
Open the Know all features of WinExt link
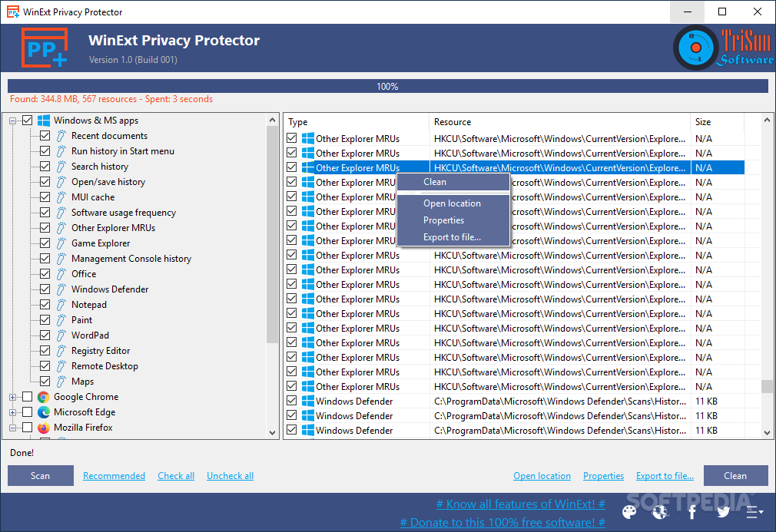(520, 504)
